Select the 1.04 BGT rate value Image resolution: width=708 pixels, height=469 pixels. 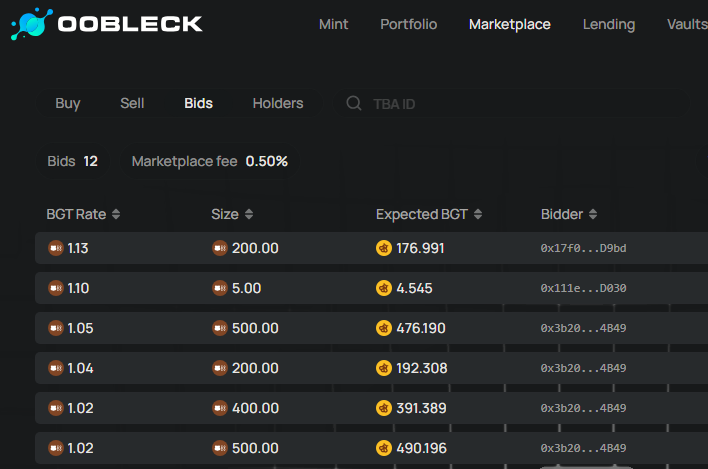[80, 368]
